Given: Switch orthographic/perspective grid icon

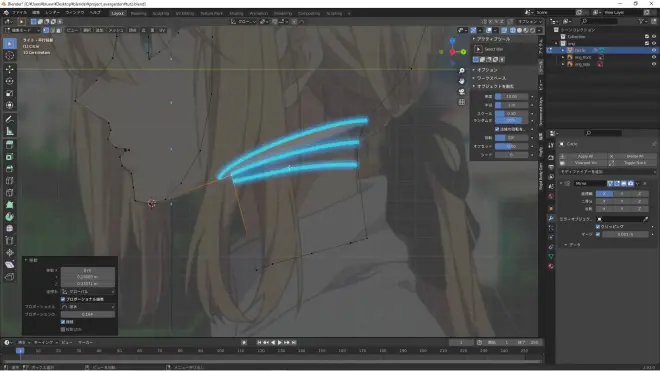Looking at the screenshot, I should pyautogui.click(x=462, y=102).
